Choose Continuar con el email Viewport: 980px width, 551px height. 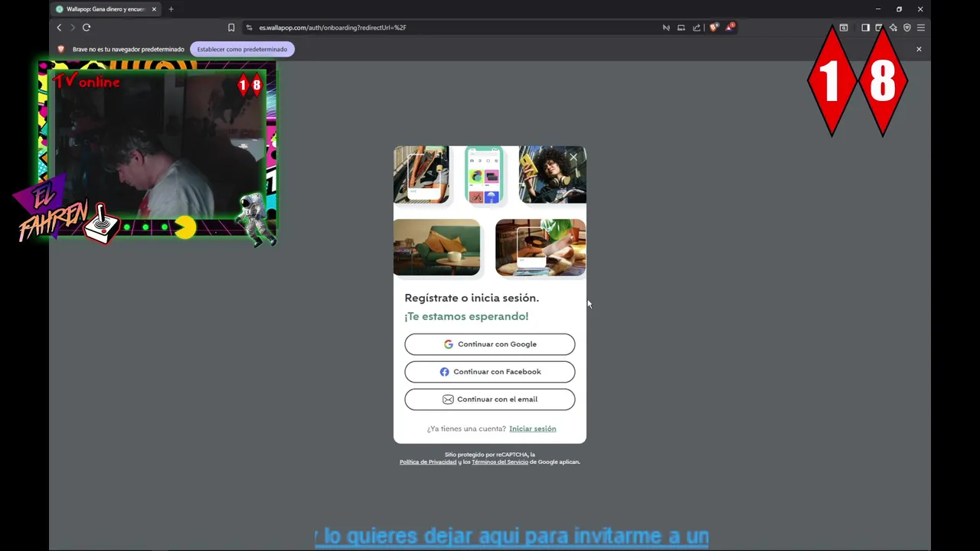tap(490, 399)
